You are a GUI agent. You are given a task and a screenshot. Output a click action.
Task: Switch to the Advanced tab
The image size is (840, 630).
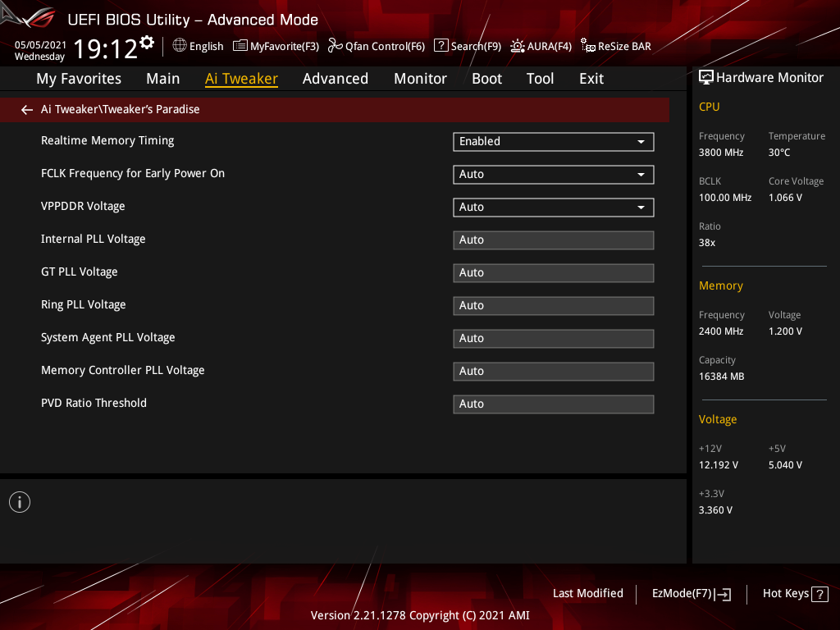pyautogui.click(x=336, y=79)
